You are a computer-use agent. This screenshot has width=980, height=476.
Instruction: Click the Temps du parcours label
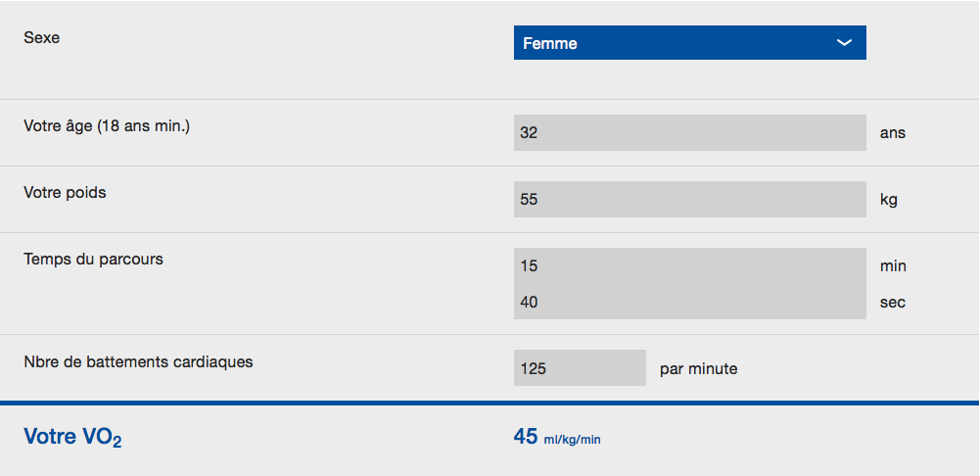(x=93, y=259)
